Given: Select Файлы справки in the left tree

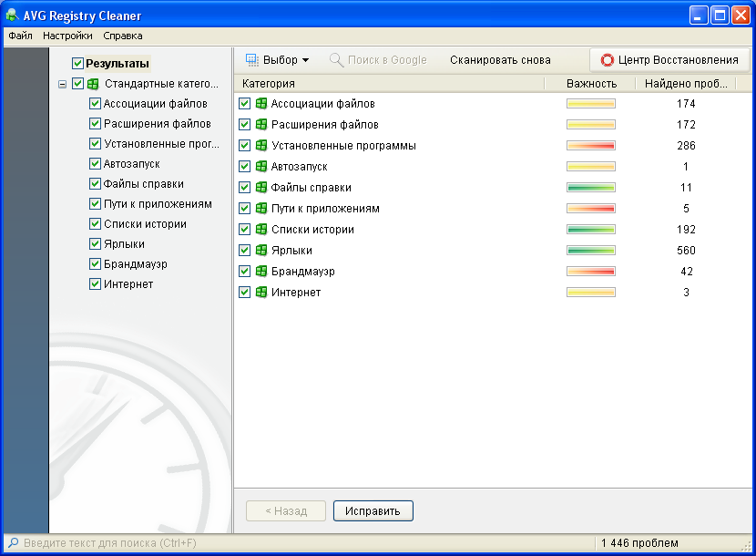Looking at the screenshot, I should click(x=144, y=184).
